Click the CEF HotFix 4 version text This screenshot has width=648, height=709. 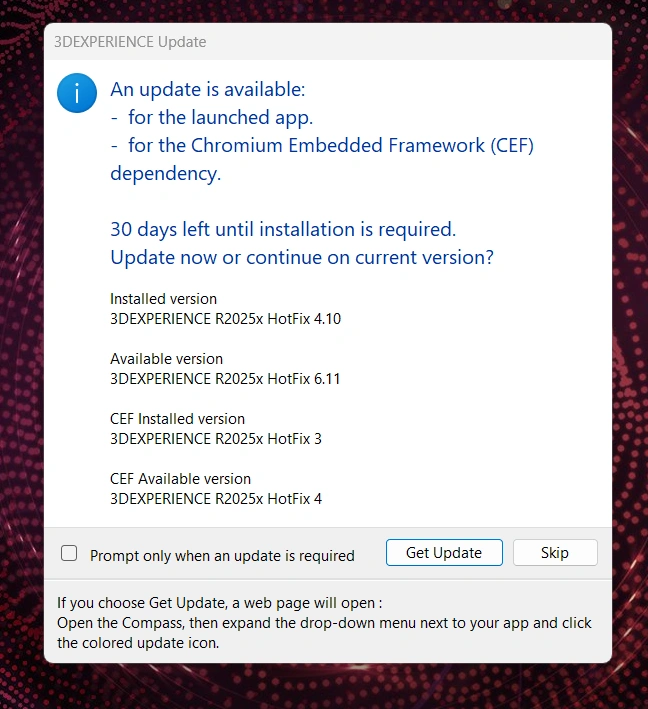coord(216,499)
